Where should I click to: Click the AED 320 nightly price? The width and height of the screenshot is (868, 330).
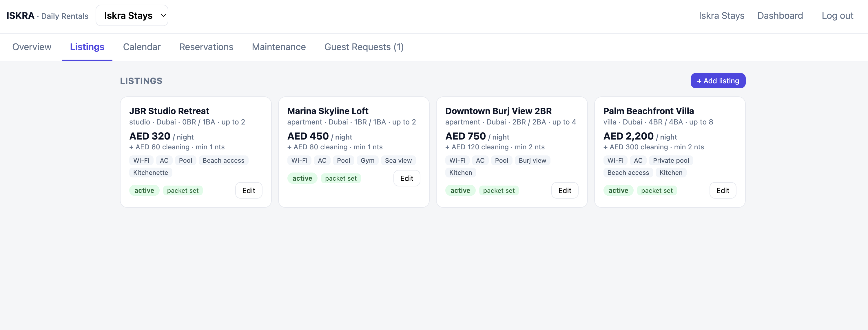pos(161,136)
